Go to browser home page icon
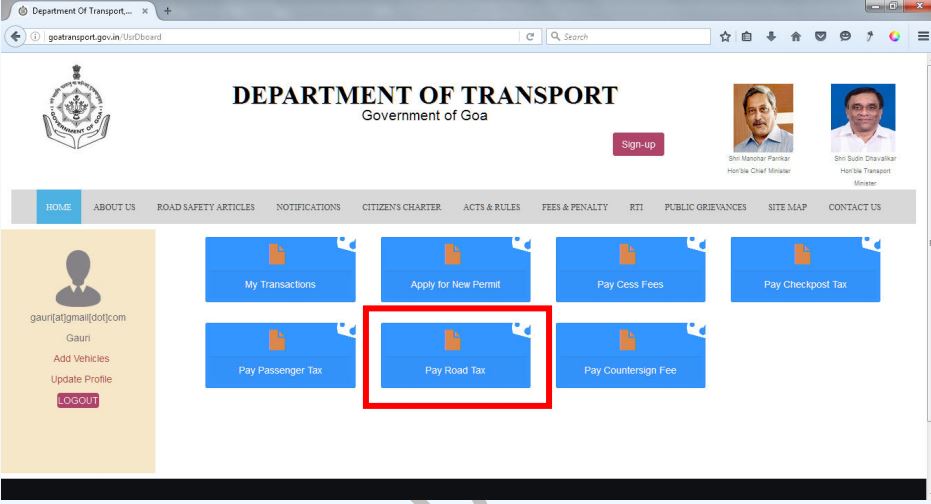The height and width of the screenshot is (504, 931). click(796, 37)
